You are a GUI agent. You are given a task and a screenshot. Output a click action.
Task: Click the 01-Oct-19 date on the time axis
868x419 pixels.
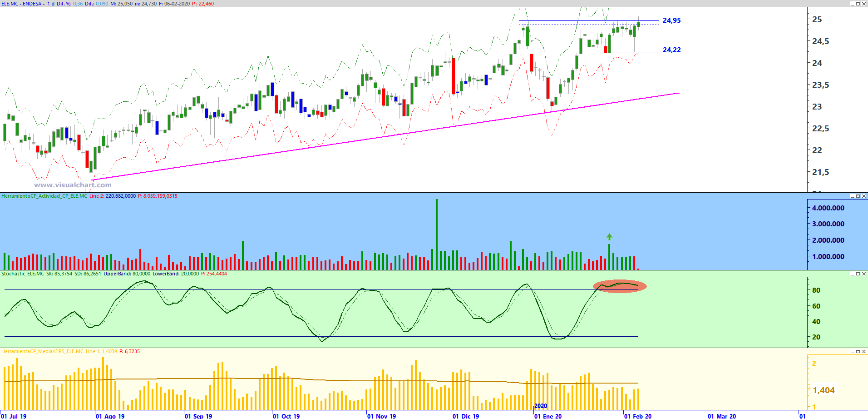point(286,416)
